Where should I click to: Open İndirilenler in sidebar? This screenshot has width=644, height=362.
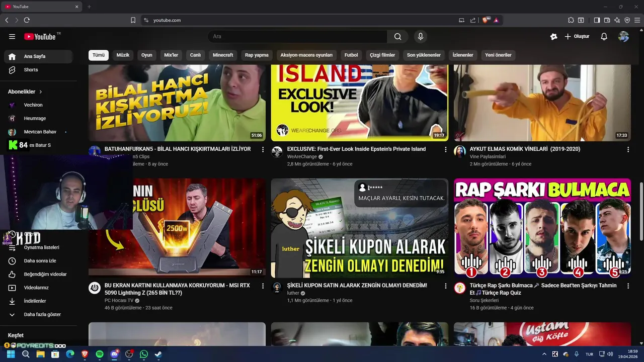(x=39, y=301)
